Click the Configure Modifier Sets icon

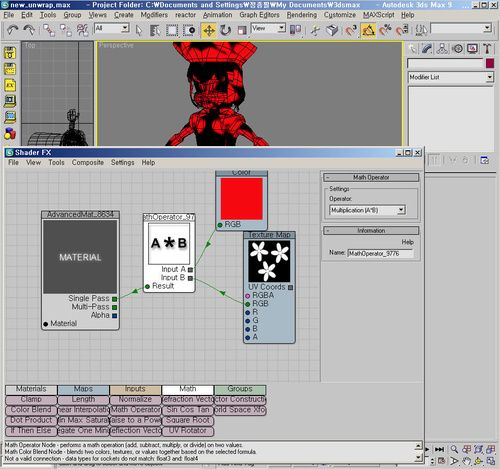click(x=484, y=160)
